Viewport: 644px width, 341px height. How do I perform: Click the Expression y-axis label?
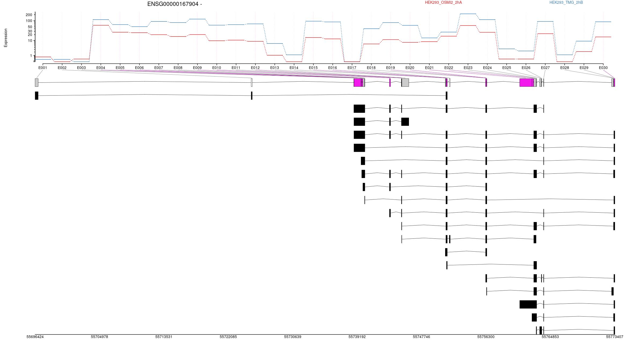(x=6, y=38)
